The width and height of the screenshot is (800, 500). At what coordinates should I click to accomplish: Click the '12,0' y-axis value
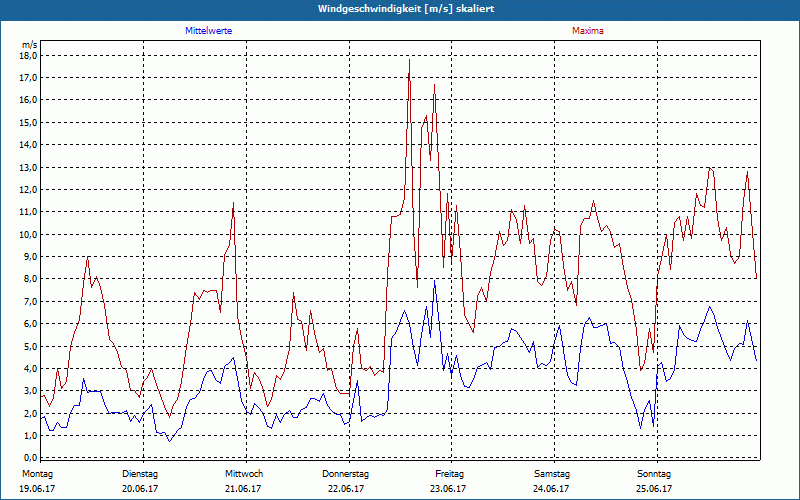click(x=29, y=190)
